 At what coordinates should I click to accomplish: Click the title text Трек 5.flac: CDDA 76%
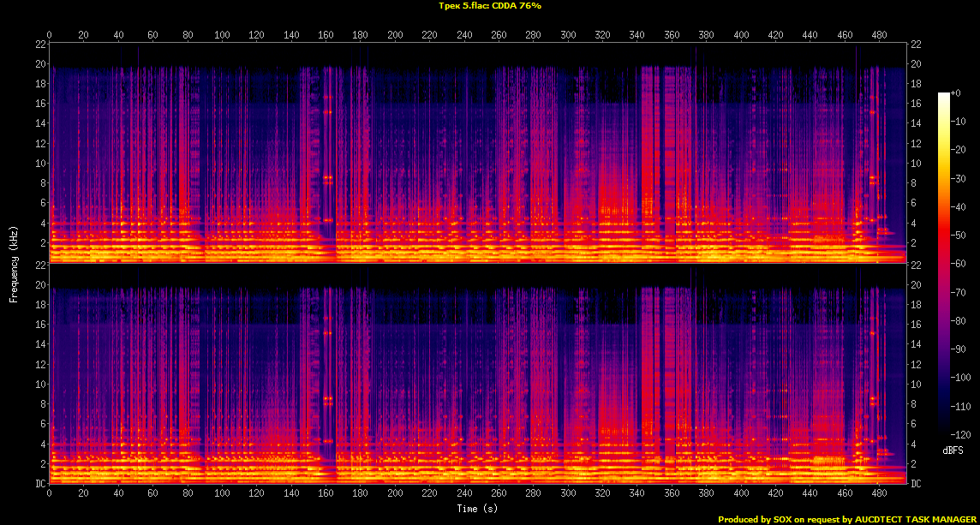[x=489, y=5]
